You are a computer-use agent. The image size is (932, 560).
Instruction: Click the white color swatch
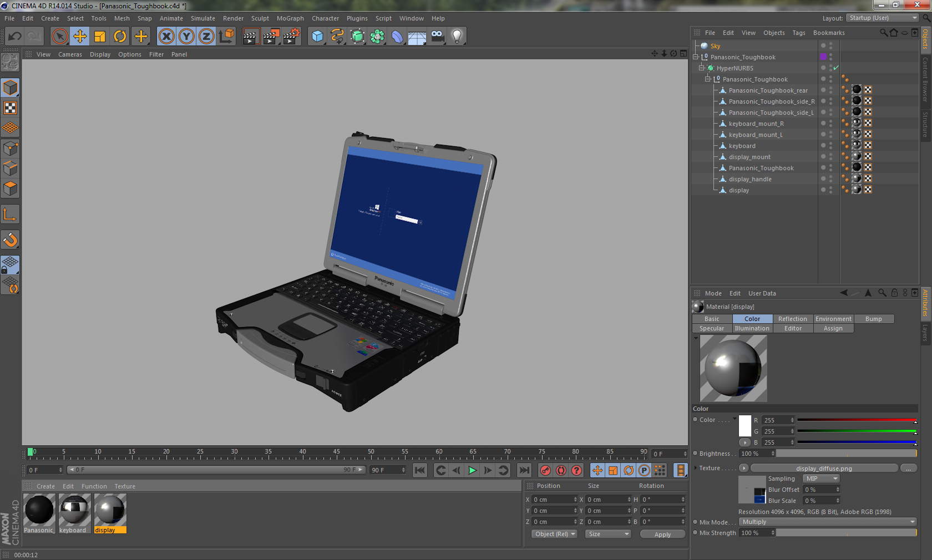(745, 425)
